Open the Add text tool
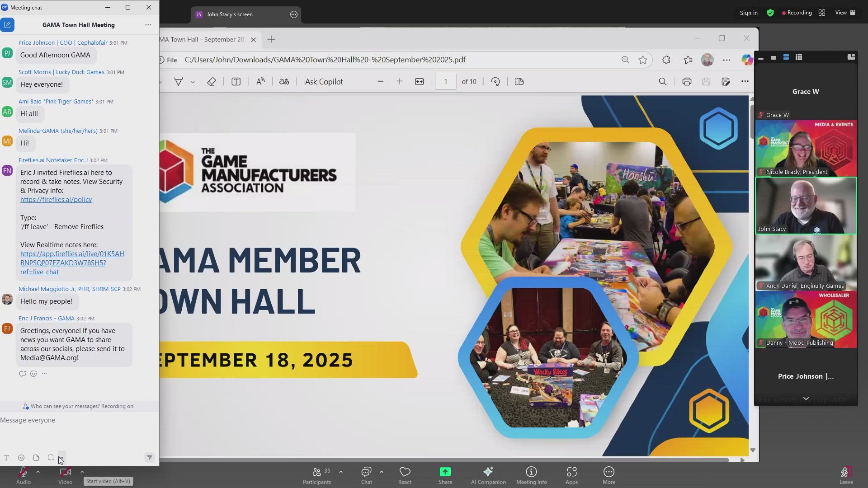Viewport: 868px width, 488px height. [x=236, y=82]
